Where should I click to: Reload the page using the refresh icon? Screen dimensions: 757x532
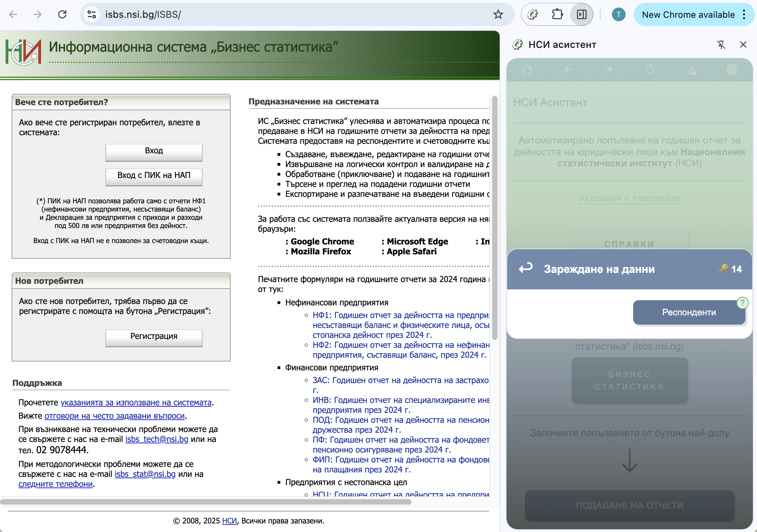(62, 14)
